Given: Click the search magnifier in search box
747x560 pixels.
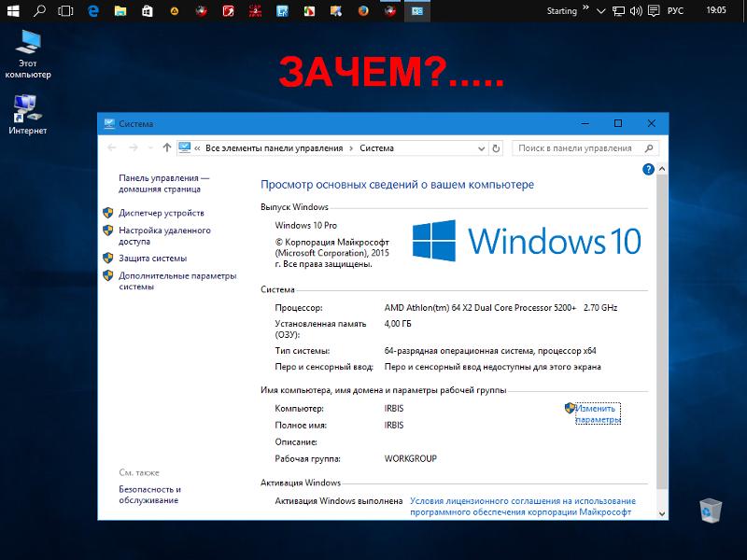Looking at the screenshot, I should click(x=649, y=148).
